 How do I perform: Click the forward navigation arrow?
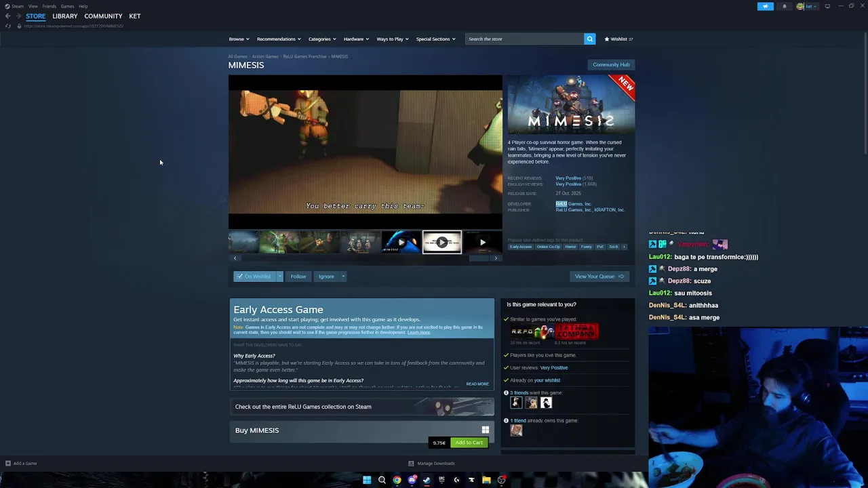18,16
